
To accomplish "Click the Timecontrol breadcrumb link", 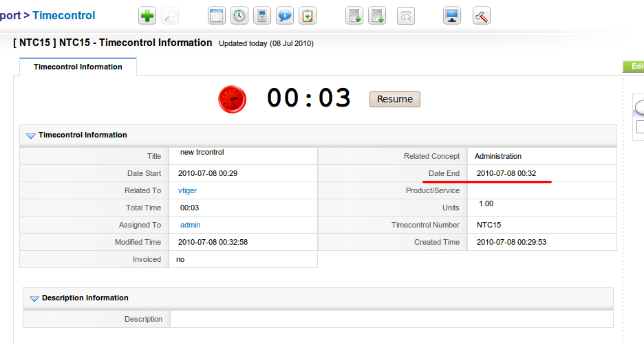I will point(64,15).
